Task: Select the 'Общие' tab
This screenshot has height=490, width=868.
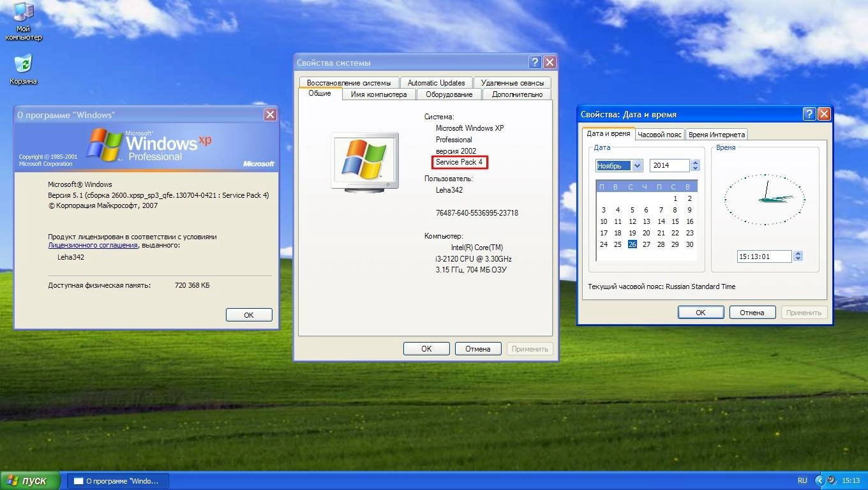Action: click(x=320, y=93)
